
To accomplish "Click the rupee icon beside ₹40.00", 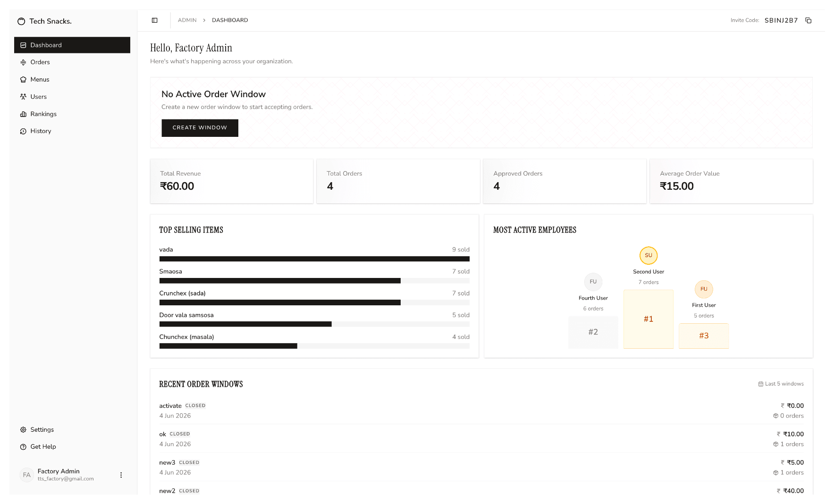I will point(779,491).
